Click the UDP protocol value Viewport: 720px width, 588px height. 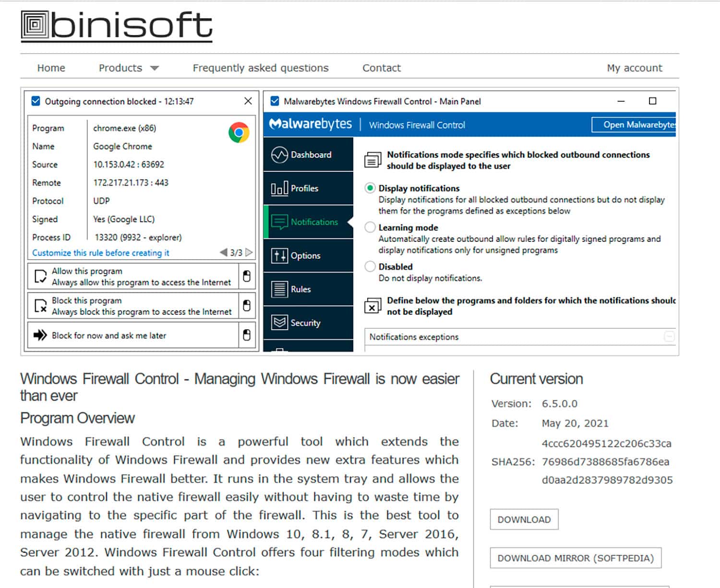coord(101,201)
